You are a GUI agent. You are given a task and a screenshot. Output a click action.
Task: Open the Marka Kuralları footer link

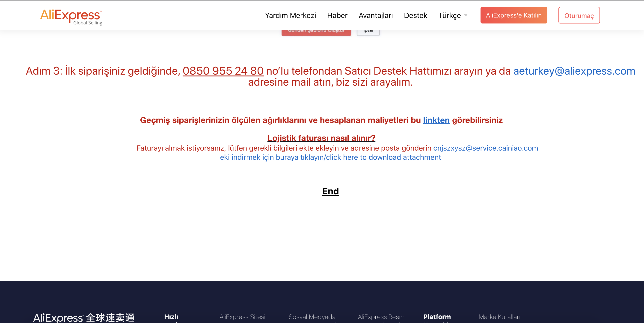(499, 317)
